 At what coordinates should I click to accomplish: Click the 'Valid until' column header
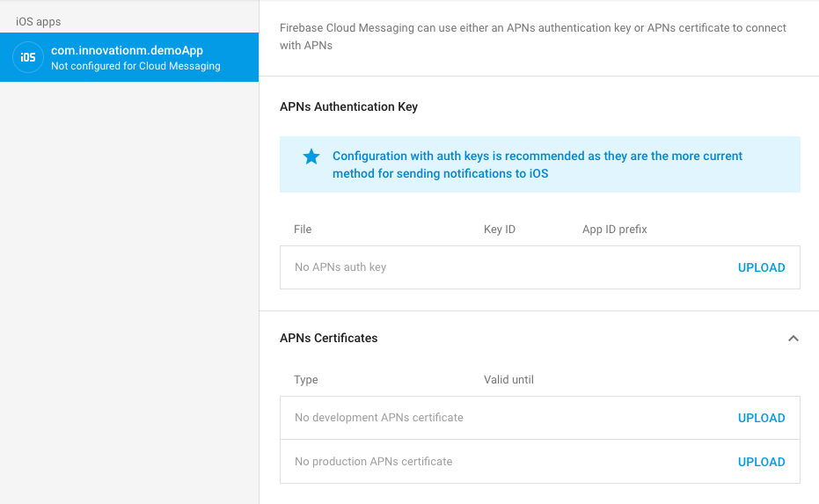point(508,380)
